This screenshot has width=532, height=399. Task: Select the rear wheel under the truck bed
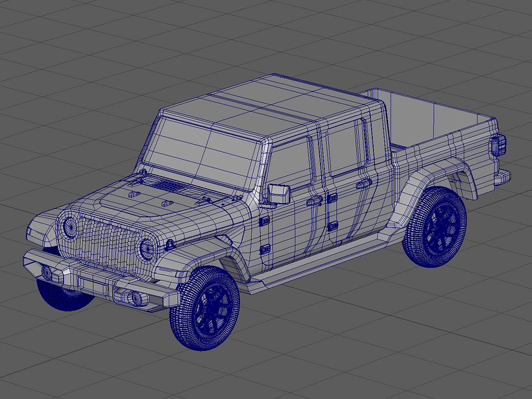coord(435,226)
